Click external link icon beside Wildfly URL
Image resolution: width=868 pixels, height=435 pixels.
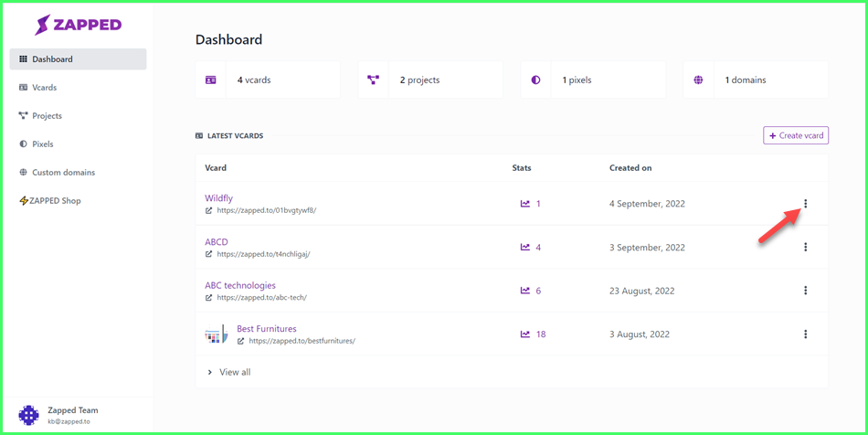(208, 210)
